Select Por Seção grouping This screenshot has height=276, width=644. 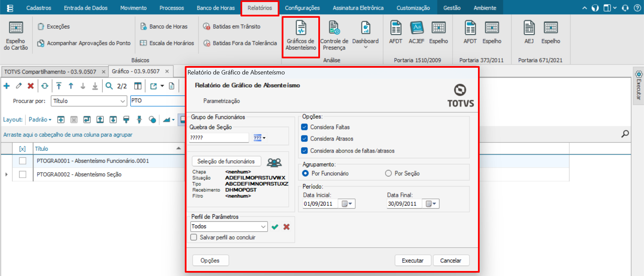pos(388,173)
